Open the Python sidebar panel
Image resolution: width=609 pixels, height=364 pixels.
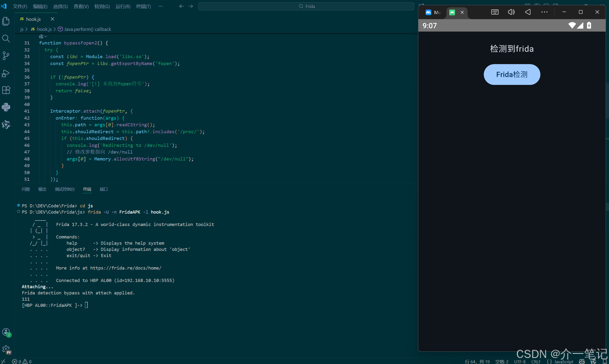(6, 107)
